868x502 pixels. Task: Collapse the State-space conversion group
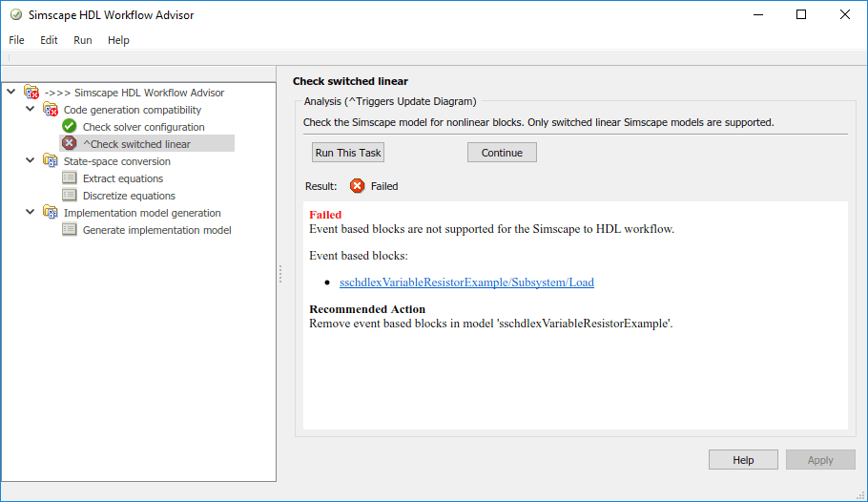31,161
